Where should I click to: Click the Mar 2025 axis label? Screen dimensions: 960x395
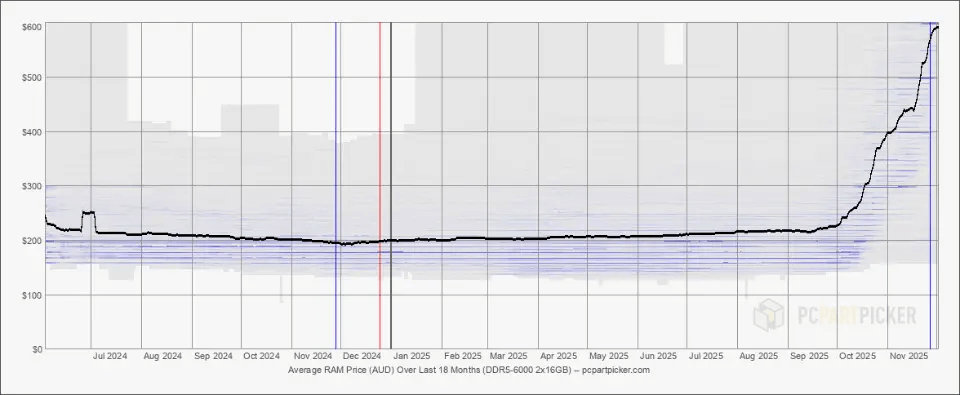click(508, 356)
